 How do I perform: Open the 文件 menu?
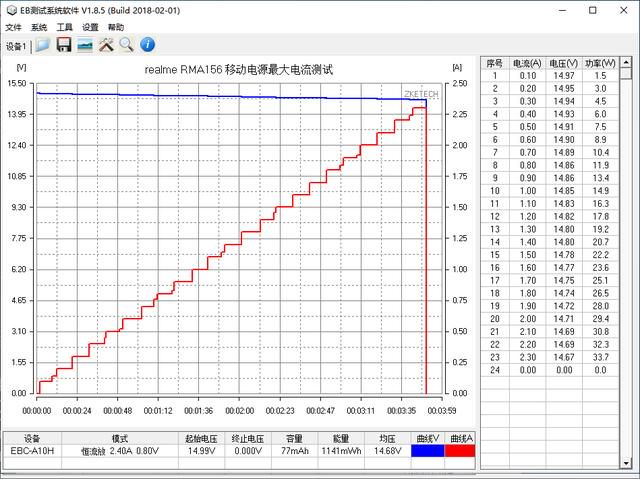(x=13, y=27)
